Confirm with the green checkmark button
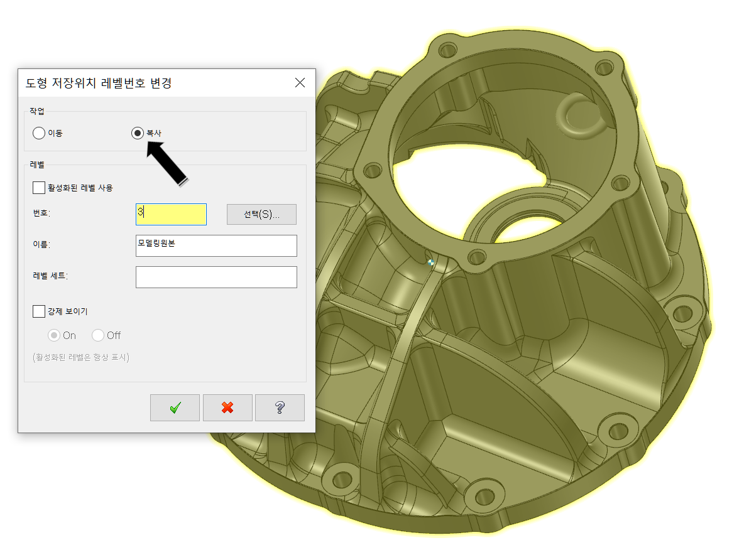The height and width of the screenshot is (560, 749). [175, 407]
